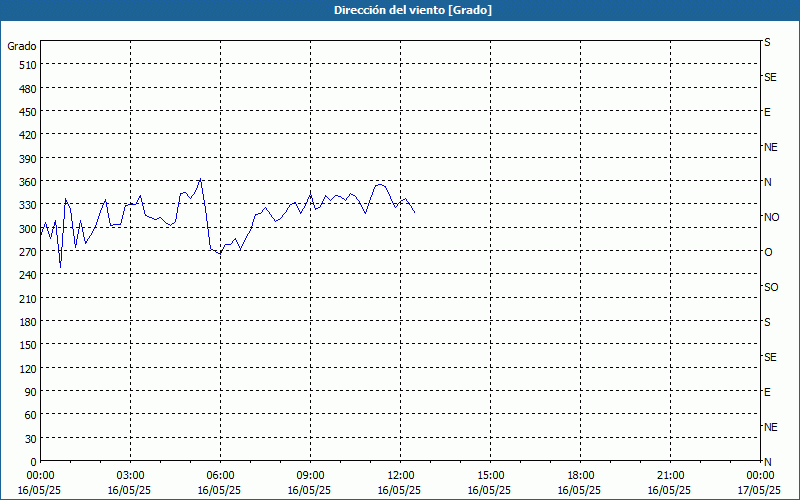This screenshot has width=800, height=500.
Task: Click the chart title "Dirección del viento [Grado]"
Action: [413, 10]
